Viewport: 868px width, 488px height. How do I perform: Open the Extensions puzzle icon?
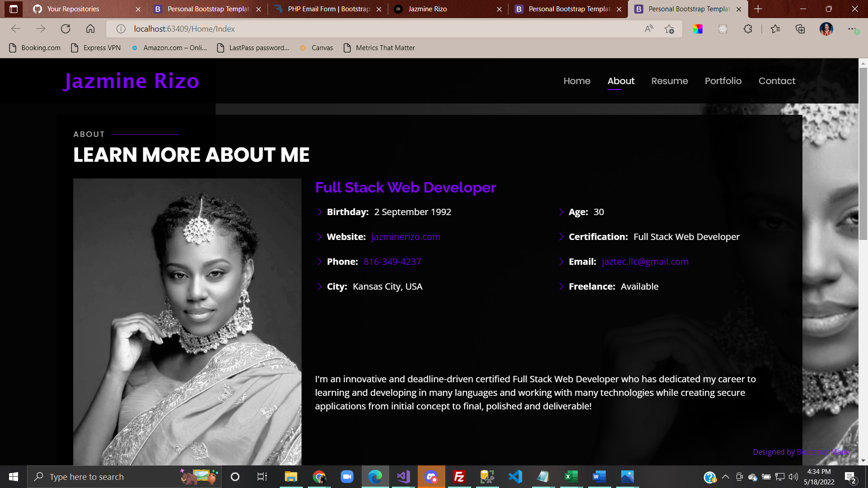(748, 29)
